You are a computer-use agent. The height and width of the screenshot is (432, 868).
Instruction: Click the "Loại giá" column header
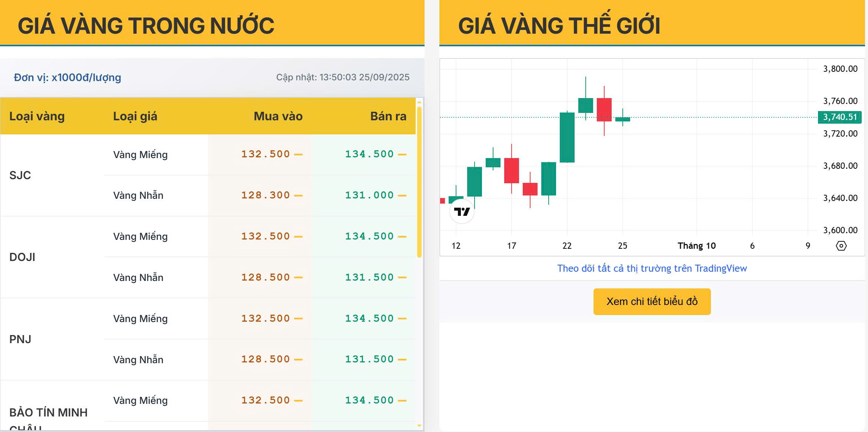(135, 116)
